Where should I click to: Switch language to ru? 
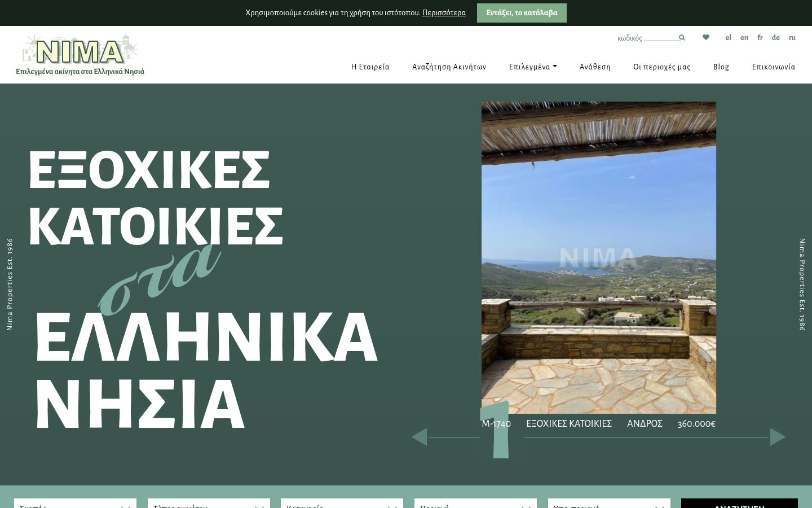click(792, 38)
